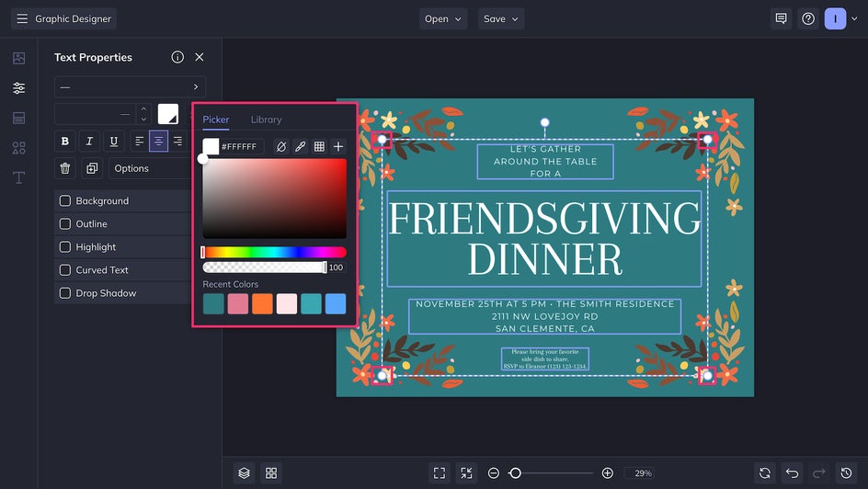Switch to the Picker tab
This screenshot has height=489, width=868.
(x=216, y=119)
